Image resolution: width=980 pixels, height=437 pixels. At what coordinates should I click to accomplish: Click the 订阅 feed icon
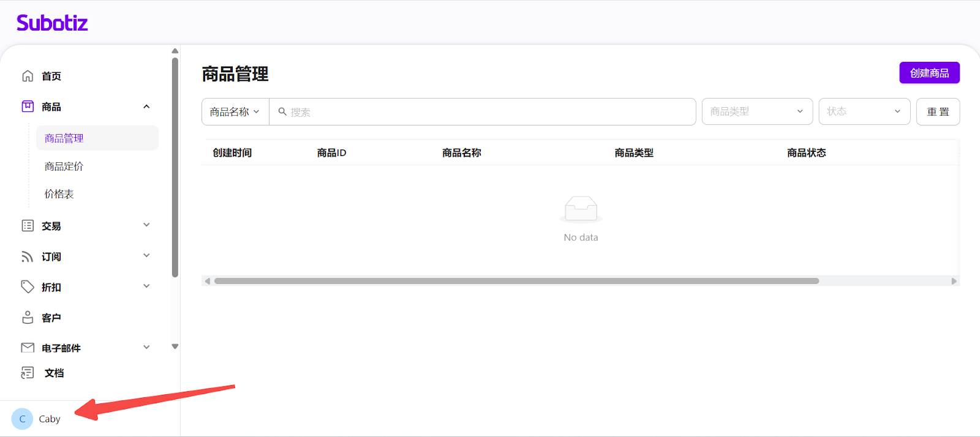pyautogui.click(x=28, y=256)
